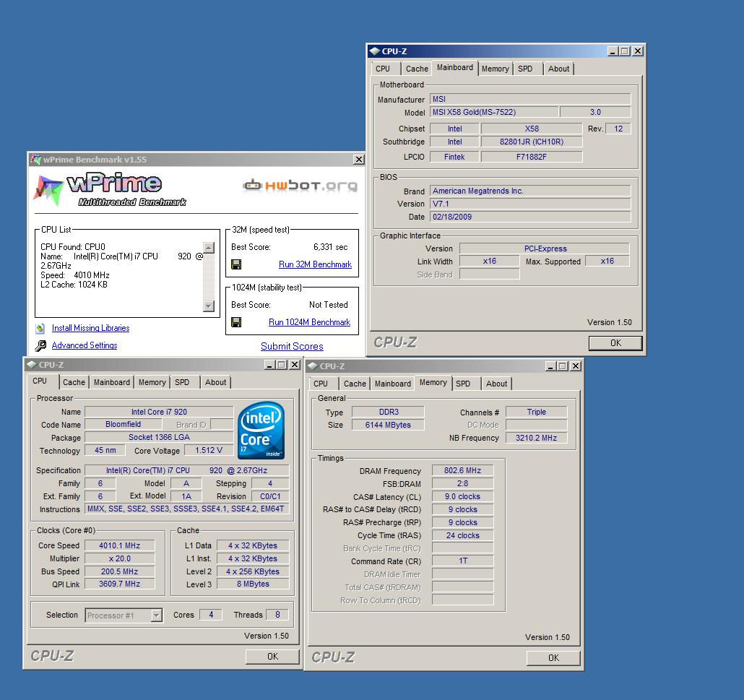Click the Core Voltage value 1.512 V
Viewport: 744px width, 700px height.
point(209,450)
